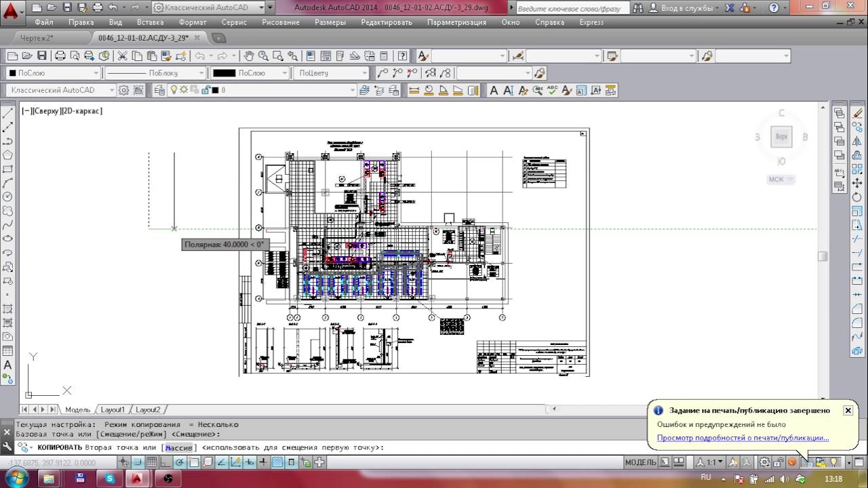Screen dimensions: 868x488
Task: Click the Spell Check ABC icon
Action: (x=552, y=89)
